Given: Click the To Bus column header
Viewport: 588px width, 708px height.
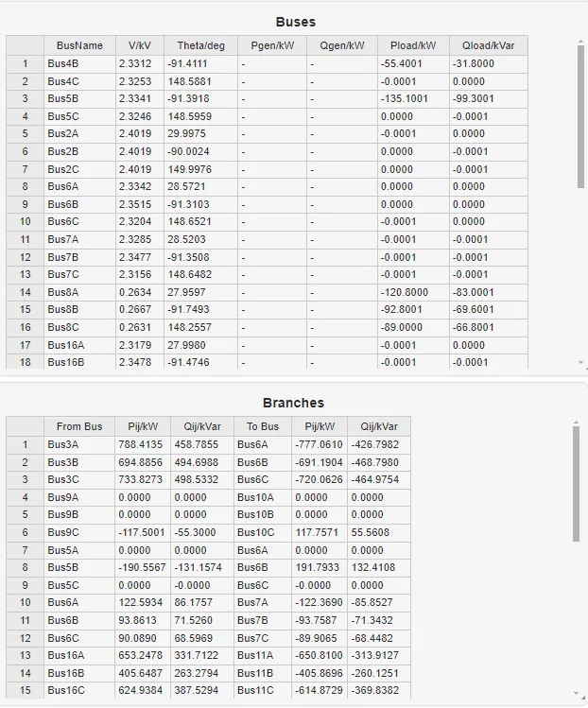Looking at the screenshot, I should 263,426.
